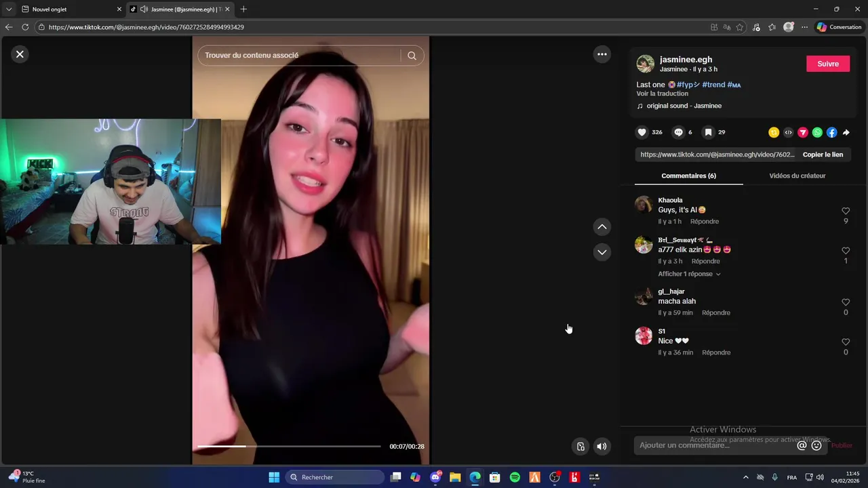The height and width of the screenshot is (488, 868).
Task: Get the embed code icon
Action: point(788,132)
